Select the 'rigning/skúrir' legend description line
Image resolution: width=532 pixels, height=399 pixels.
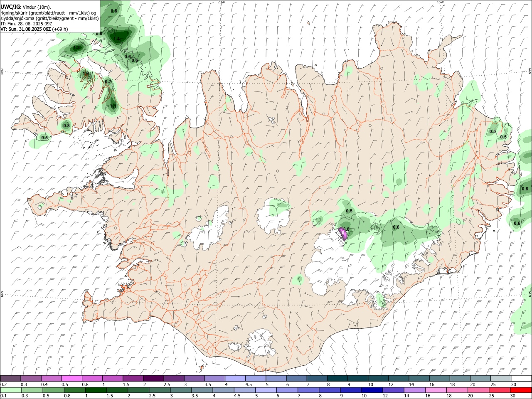[x=48, y=12]
